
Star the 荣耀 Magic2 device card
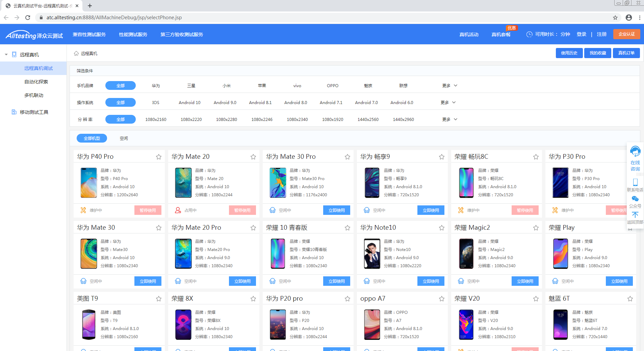tap(536, 228)
